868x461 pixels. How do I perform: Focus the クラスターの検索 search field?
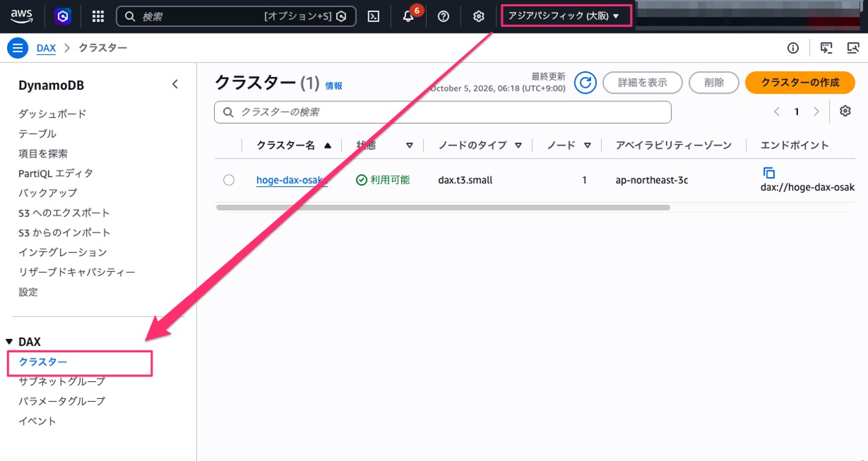443,112
